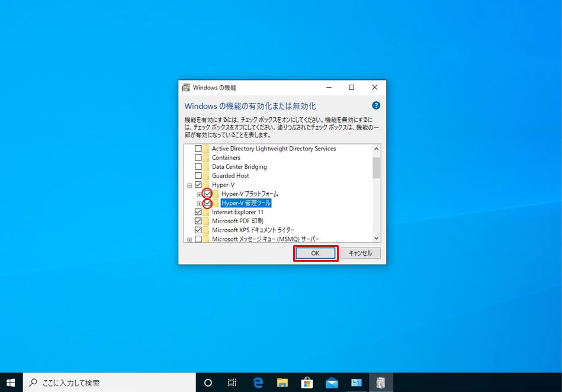562x392 pixels.
Task: Minimize the Windows の機能 dialog
Action: coord(329,88)
